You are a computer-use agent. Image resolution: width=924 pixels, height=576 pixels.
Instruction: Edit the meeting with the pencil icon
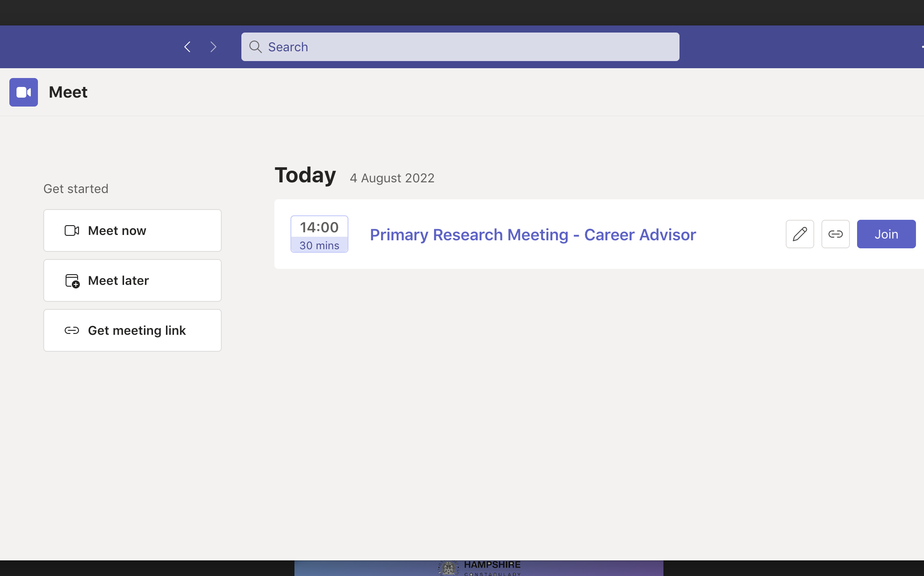point(800,234)
